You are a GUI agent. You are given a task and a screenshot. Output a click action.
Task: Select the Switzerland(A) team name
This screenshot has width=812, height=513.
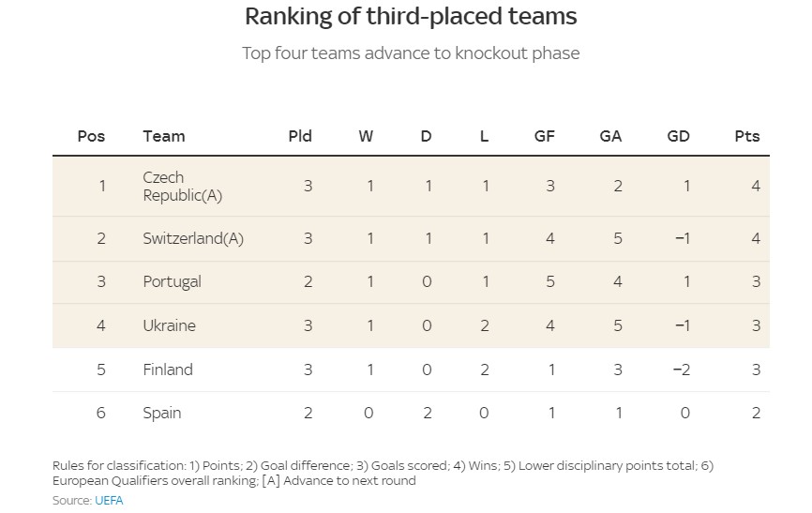[193, 238]
